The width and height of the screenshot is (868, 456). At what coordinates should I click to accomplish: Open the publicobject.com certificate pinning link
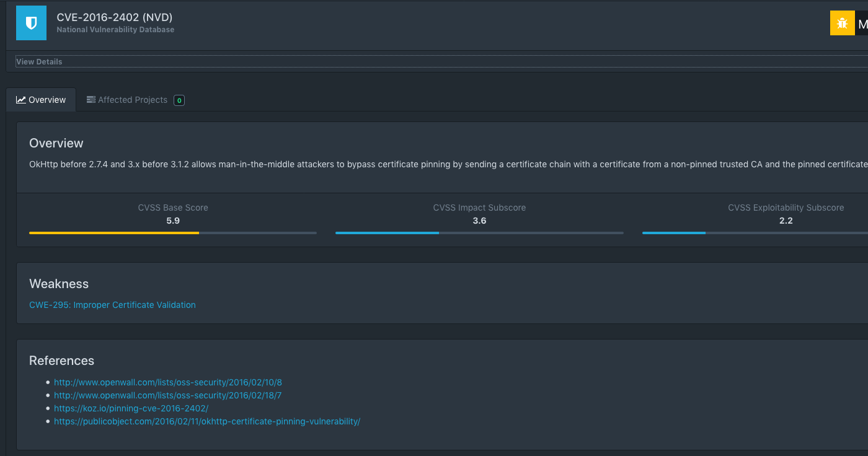click(207, 421)
